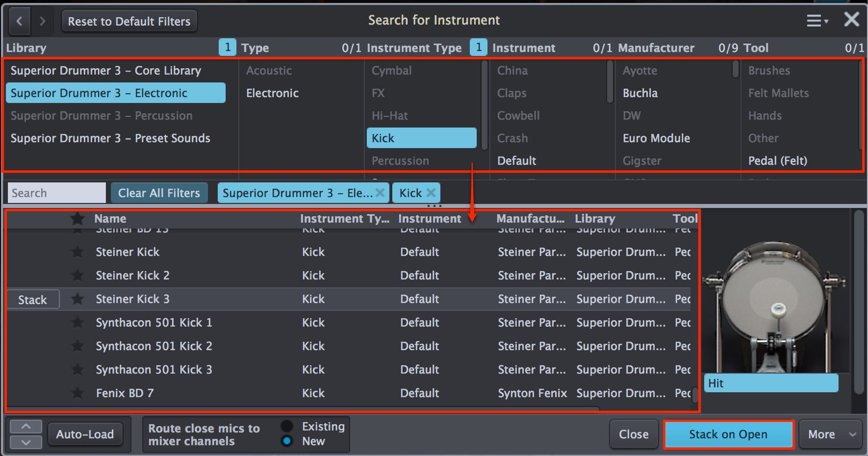The image size is (868, 456).
Task: Star the Synthacon 501 Kick 1 row
Action: click(78, 322)
